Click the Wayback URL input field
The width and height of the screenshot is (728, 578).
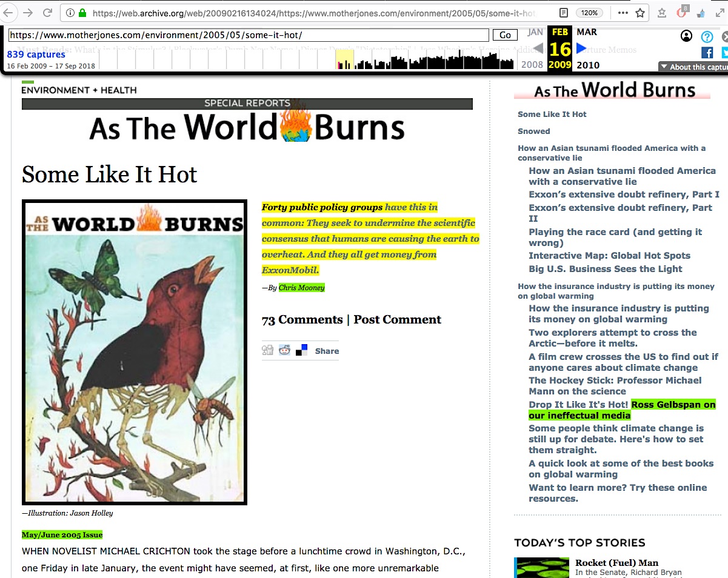pos(248,35)
